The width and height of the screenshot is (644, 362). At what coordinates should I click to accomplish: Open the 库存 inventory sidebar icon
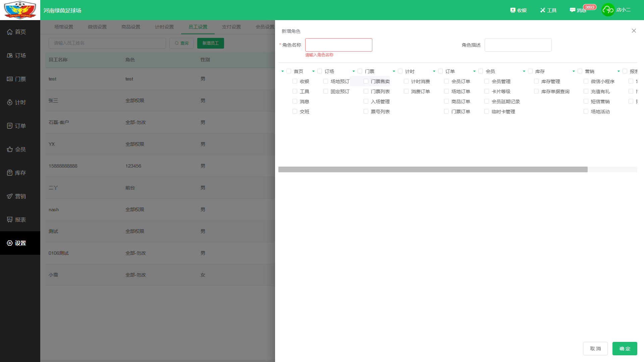pyautogui.click(x=10, y=173)
